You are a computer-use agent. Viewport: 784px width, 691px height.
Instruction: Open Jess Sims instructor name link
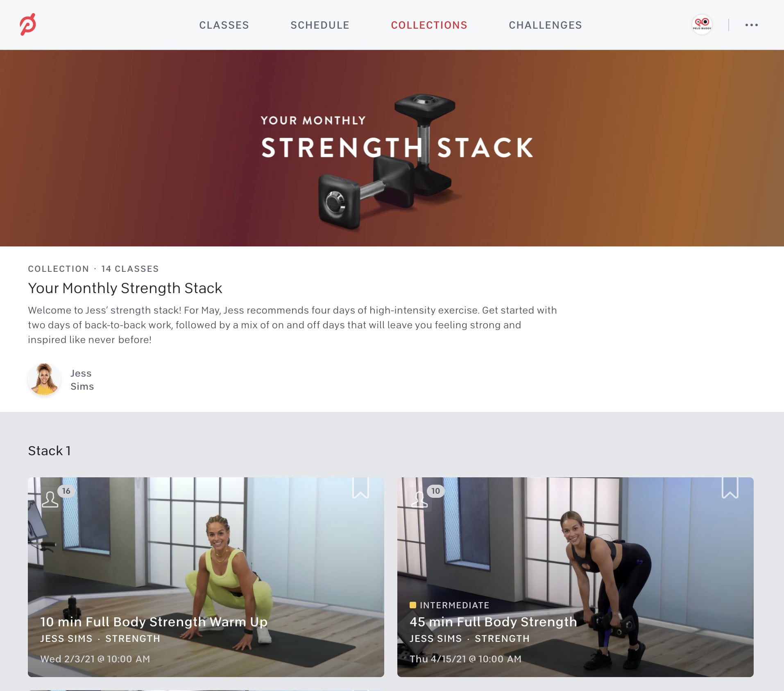[82, 380]
